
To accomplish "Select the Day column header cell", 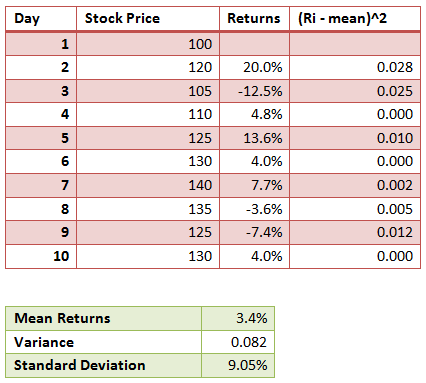I will [41, 18].
